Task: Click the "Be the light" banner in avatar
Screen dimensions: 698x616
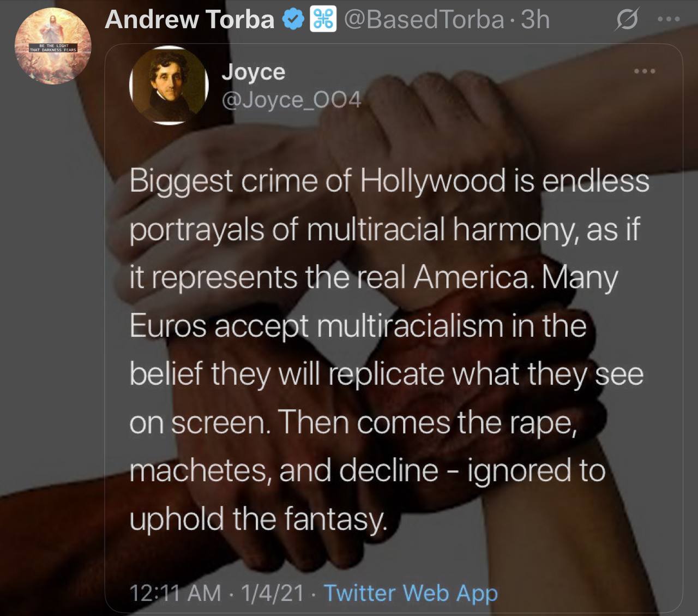Action: pos(53,47)
